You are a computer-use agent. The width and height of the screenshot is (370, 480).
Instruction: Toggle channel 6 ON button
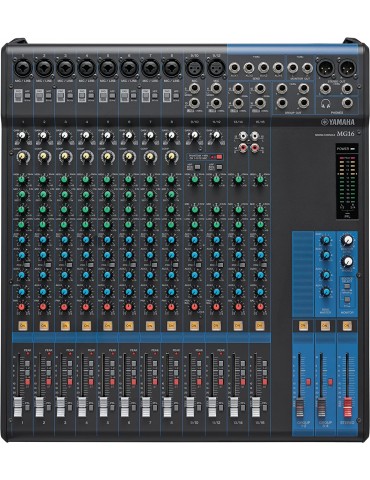[x=129, y=325]
